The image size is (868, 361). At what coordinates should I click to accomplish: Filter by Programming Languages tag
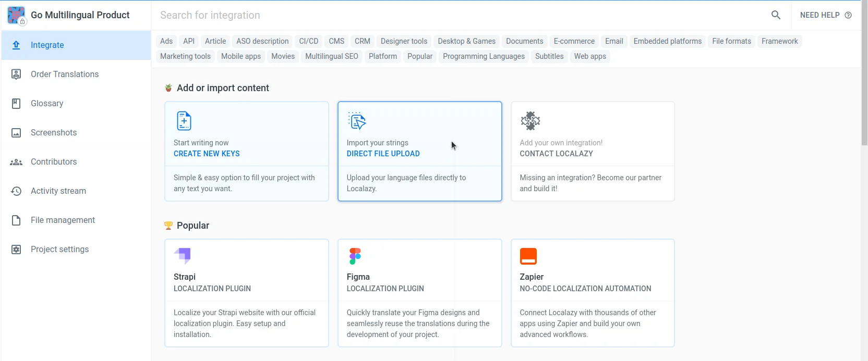point(484,56)
